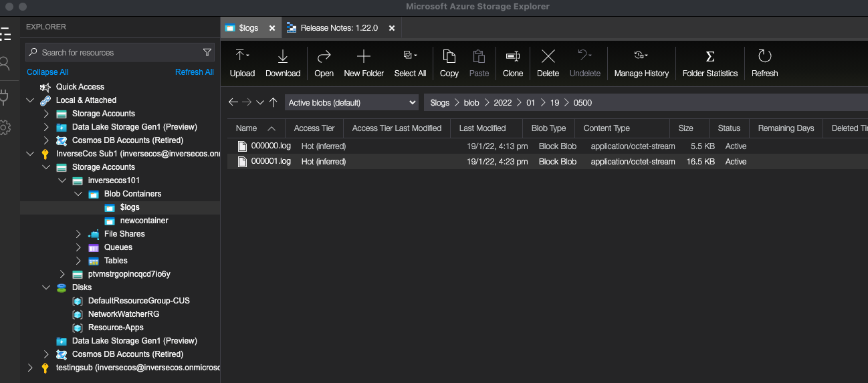Select the $logs blob container
This screenshot has height=383, width=868.
point(130,207)
